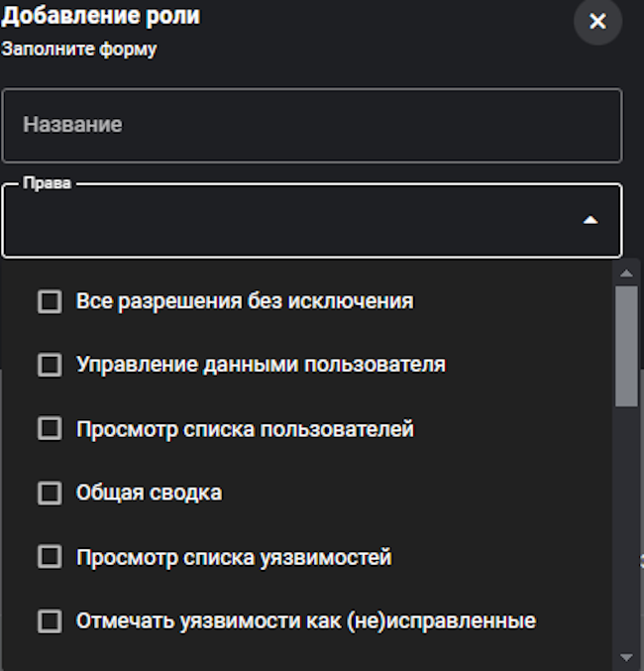This screenshot has width=644, height=671.
Task: Tick the Управление данными пользователя checkbox
Action: [50, 365]
